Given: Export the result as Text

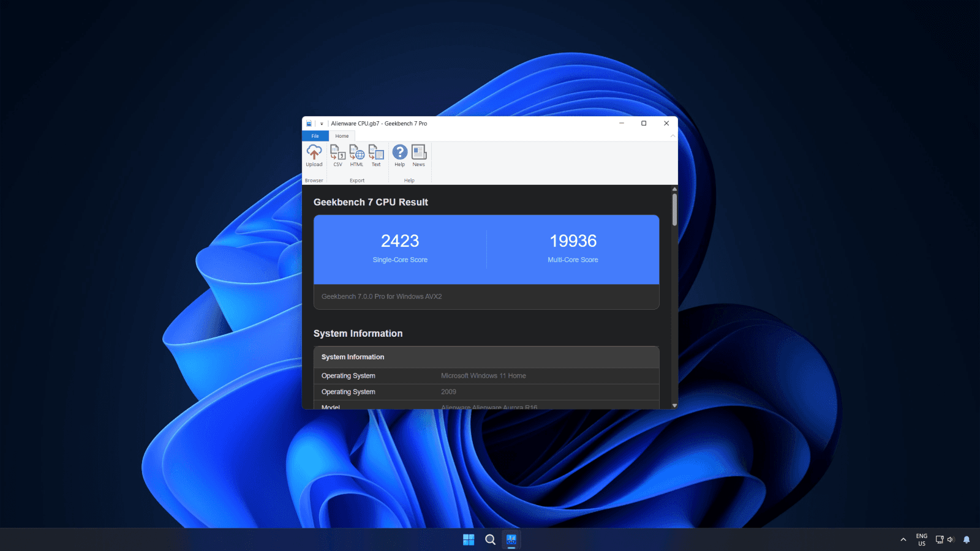Looking at the screenshot, I should pos(376,156).
